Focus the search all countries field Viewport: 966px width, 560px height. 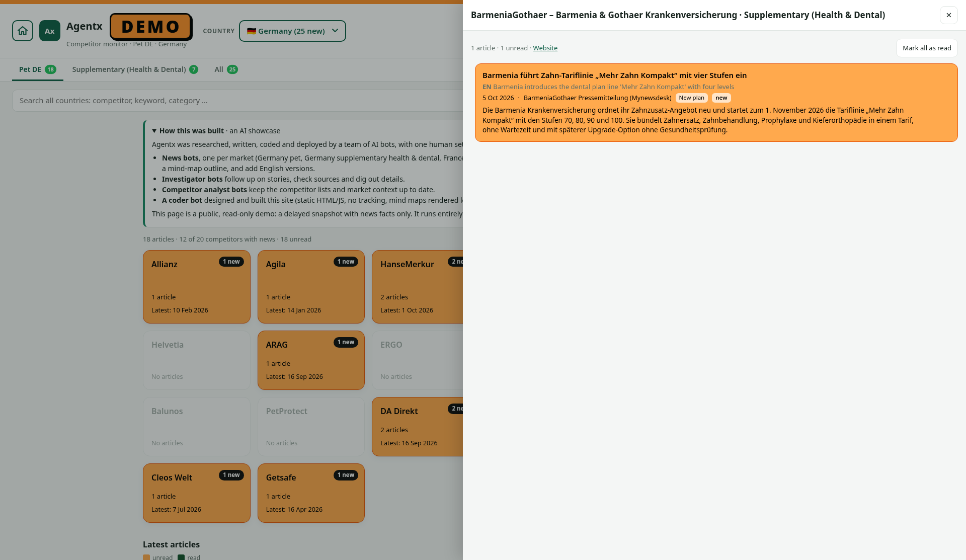[x=237, y=101]
